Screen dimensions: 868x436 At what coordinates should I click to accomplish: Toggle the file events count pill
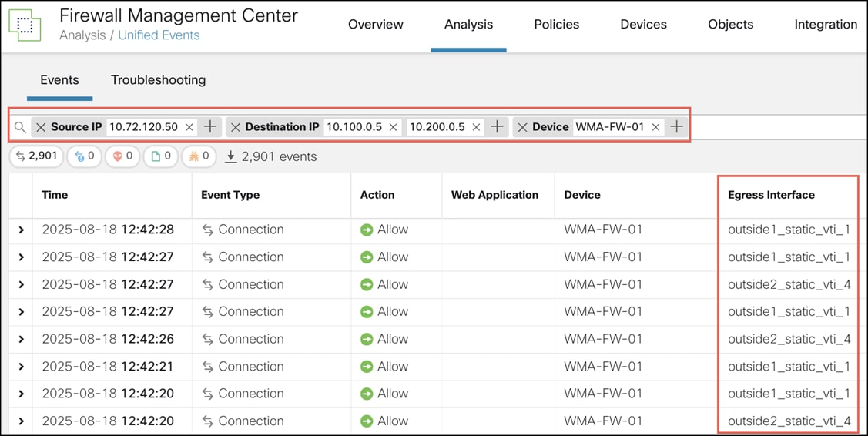click(x=161, y=156)
